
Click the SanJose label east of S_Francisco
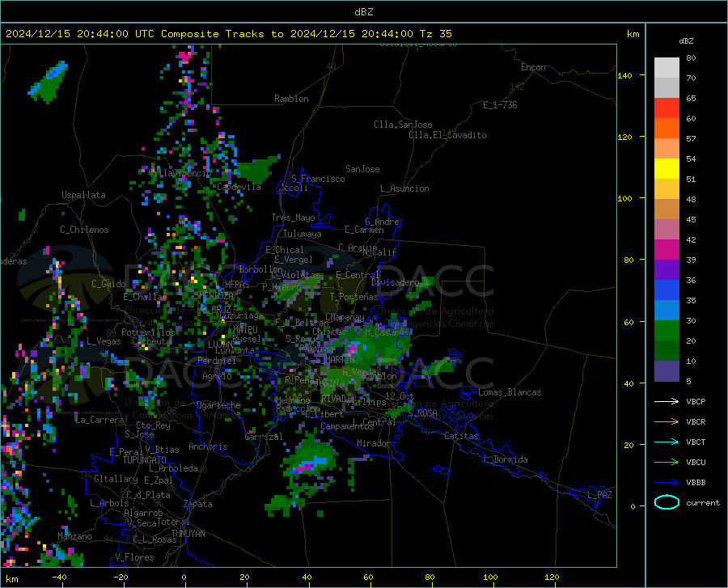click(x=362, y=169)
